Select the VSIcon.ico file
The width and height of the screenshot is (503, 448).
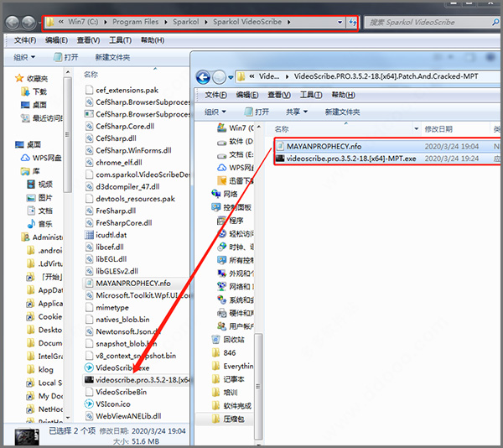point(108,404)
